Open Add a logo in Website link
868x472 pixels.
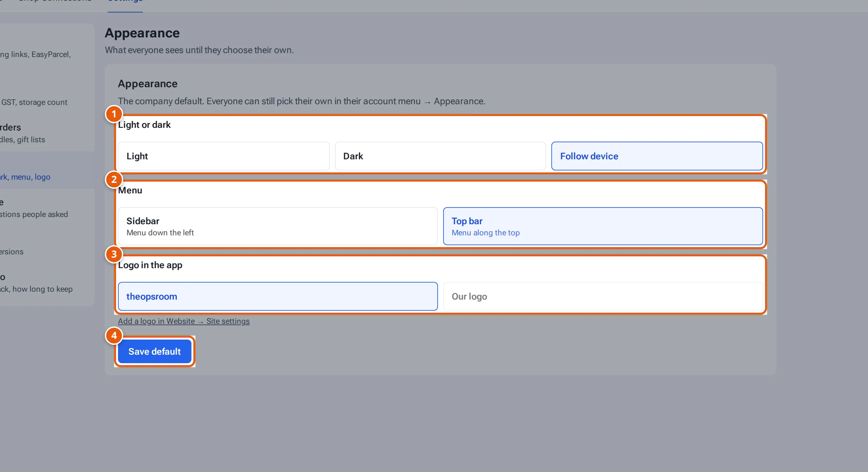click(x=184, y=321)
